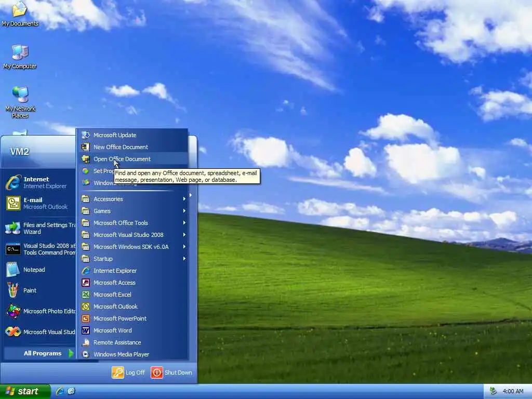Click the Notepad label in Start menu

point(34,270)
